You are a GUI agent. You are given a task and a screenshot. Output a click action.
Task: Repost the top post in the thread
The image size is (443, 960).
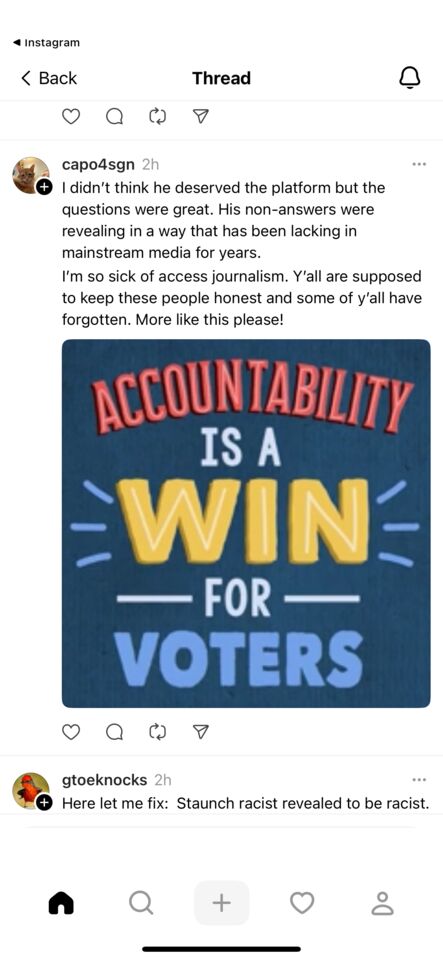click(157, 116)
